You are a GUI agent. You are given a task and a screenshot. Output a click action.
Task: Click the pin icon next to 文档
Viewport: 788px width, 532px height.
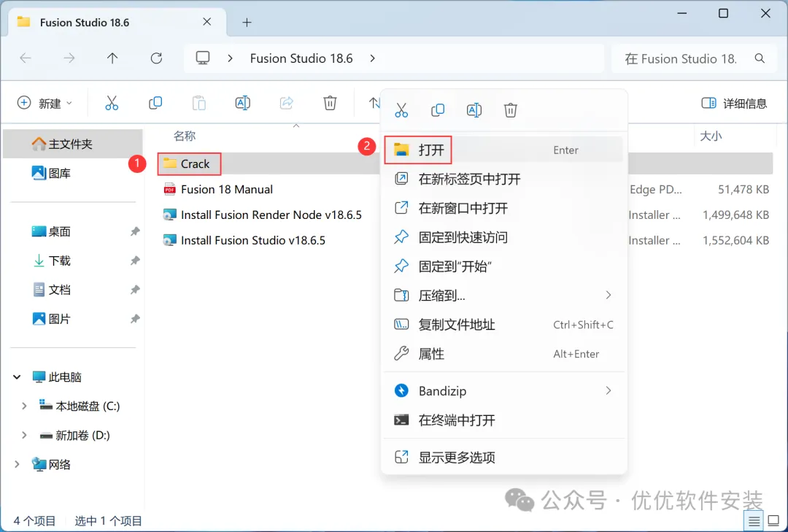(135, 290)
